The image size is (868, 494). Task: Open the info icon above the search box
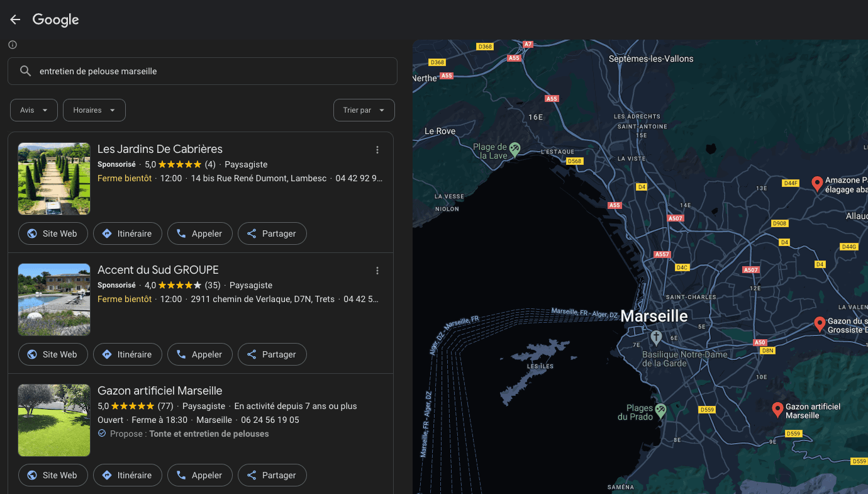click(13, 45)
